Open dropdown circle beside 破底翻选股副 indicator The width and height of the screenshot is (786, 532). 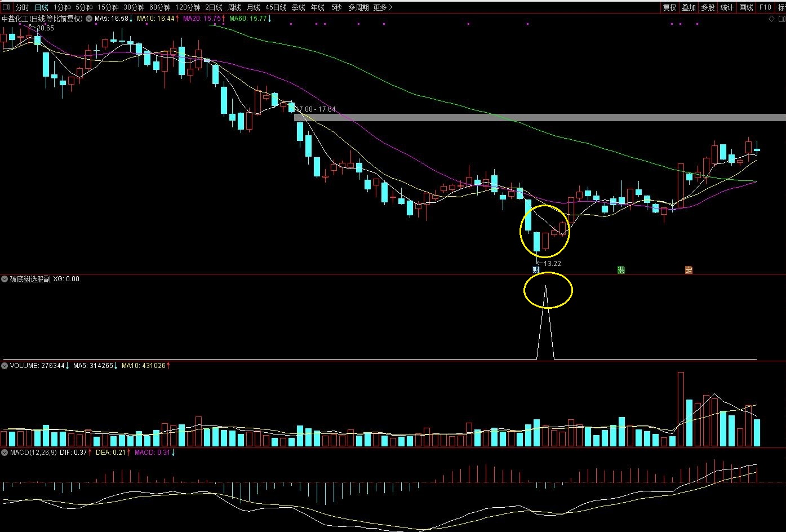pos(5,279)
